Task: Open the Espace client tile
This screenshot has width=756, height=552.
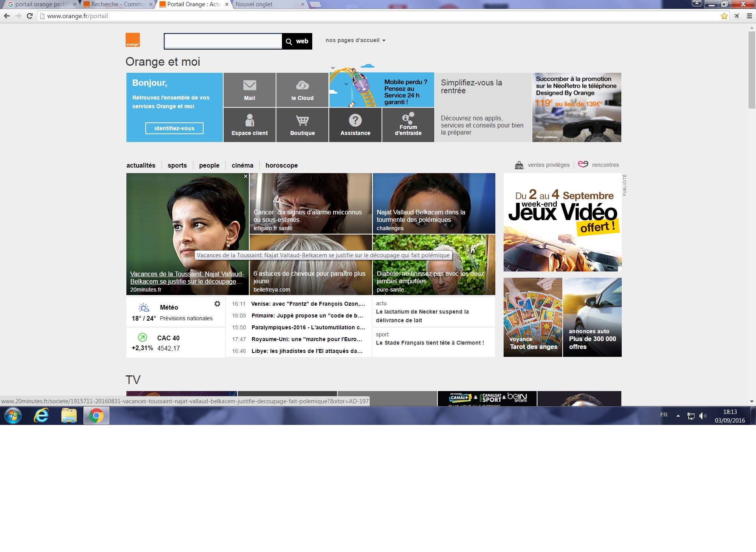Action: [250, 125]
